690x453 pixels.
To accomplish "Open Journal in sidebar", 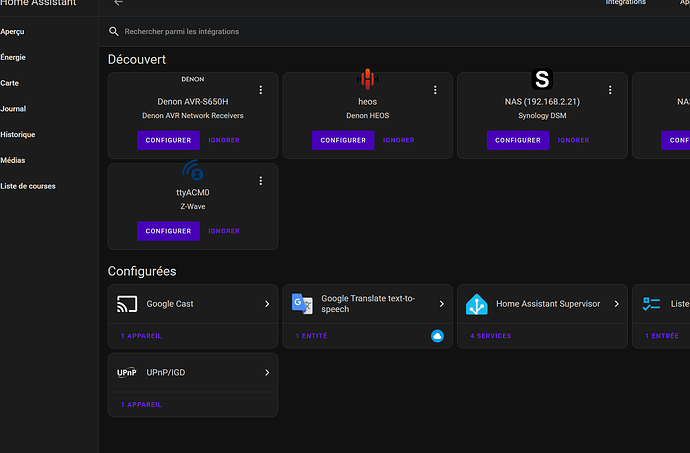I will [x=13, y=109].
